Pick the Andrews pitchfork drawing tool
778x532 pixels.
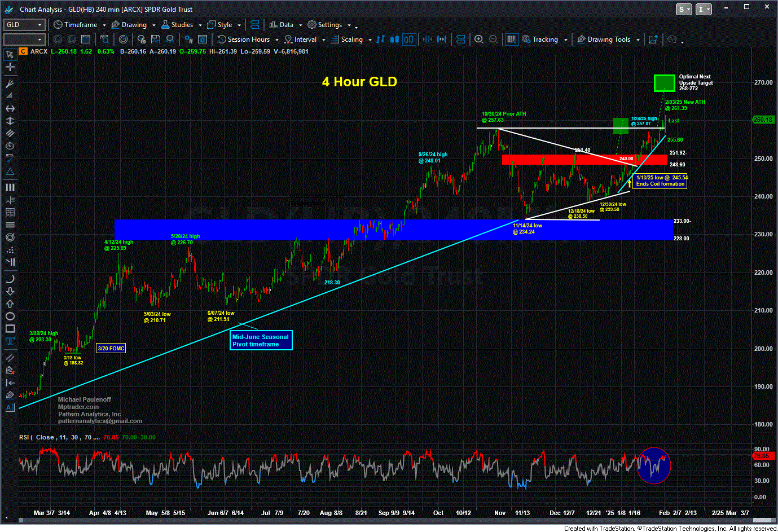pyautogui.click(x=10, y=83)
